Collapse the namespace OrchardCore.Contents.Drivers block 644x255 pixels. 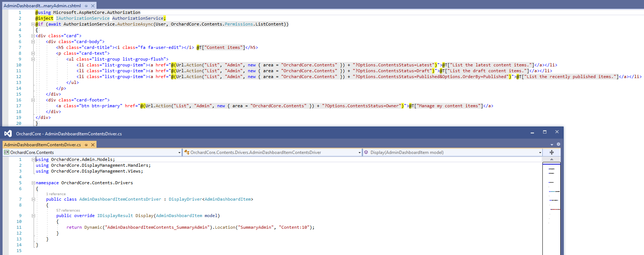(x=33, y=183)
